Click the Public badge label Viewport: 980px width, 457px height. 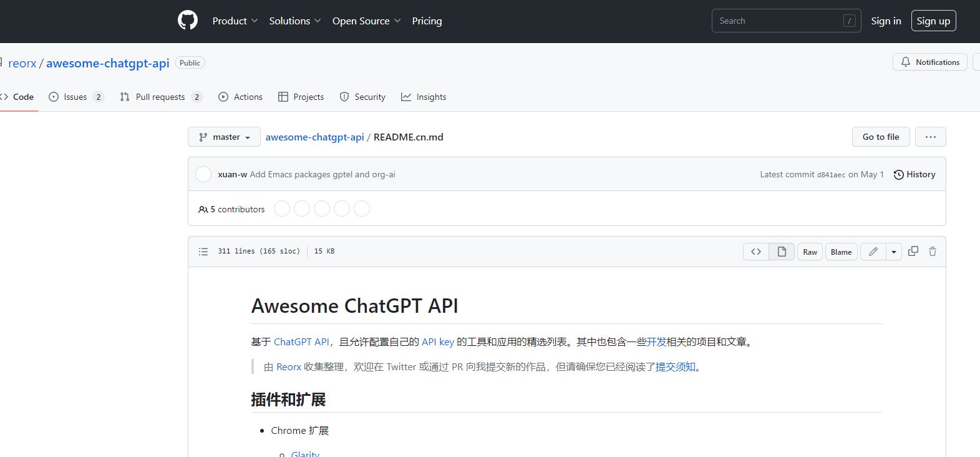click(x=190, y=62)
